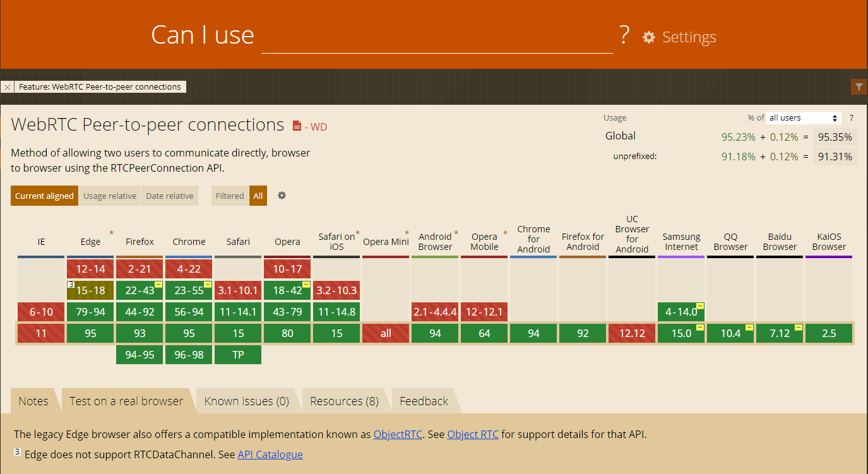Viewport: 868px width, 474px height.
Task: Open Test on a real browser tab
Action: point(126,401)
